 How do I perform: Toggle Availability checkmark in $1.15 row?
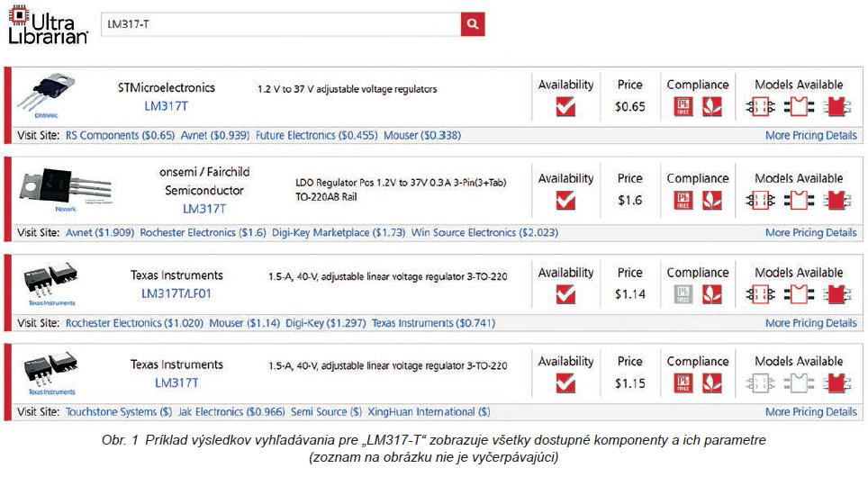click(565, 382)
